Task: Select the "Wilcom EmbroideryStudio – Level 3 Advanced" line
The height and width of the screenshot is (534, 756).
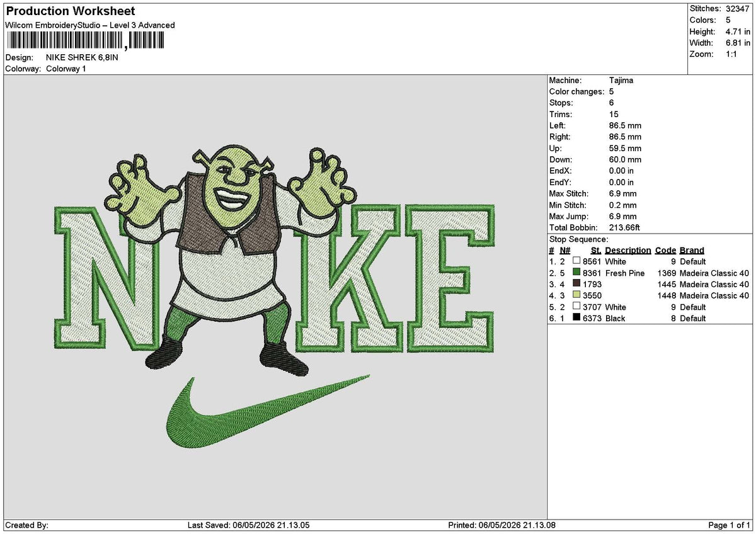Action: [x=90, y=25]
